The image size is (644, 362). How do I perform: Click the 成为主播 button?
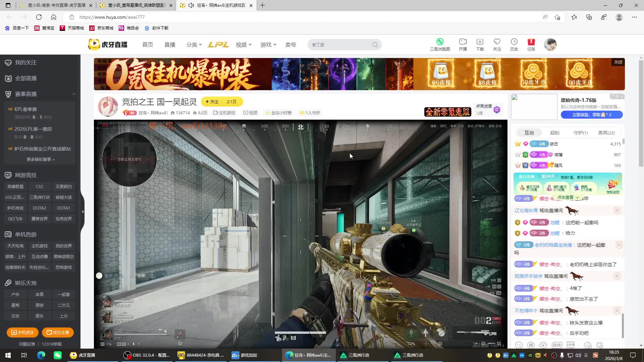click(58, 332)
